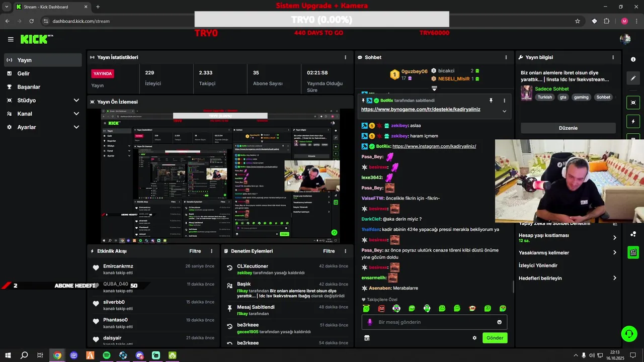Click the Bir mesaj gönderin input field
The height and width of the screenshot is (362, 644).
(434, 322)
